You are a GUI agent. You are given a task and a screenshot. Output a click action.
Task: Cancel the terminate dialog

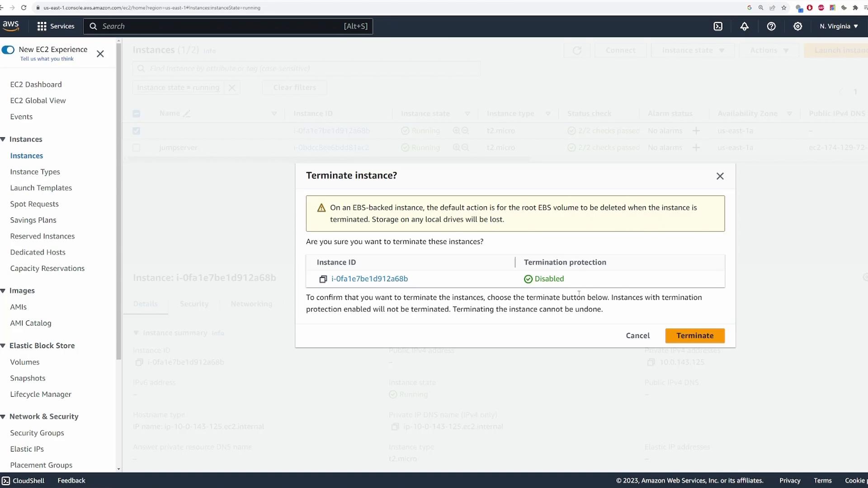[637, 336]
